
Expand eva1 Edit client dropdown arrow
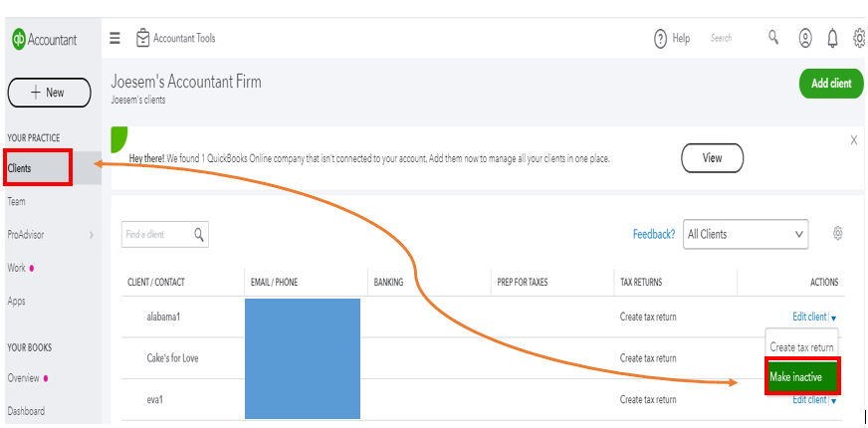(834, 401)
